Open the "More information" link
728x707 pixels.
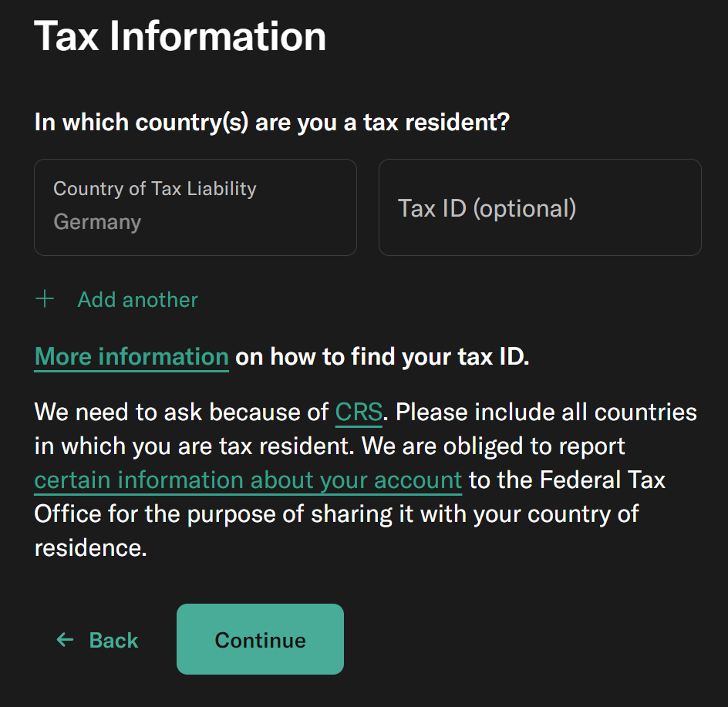point(131,357)
